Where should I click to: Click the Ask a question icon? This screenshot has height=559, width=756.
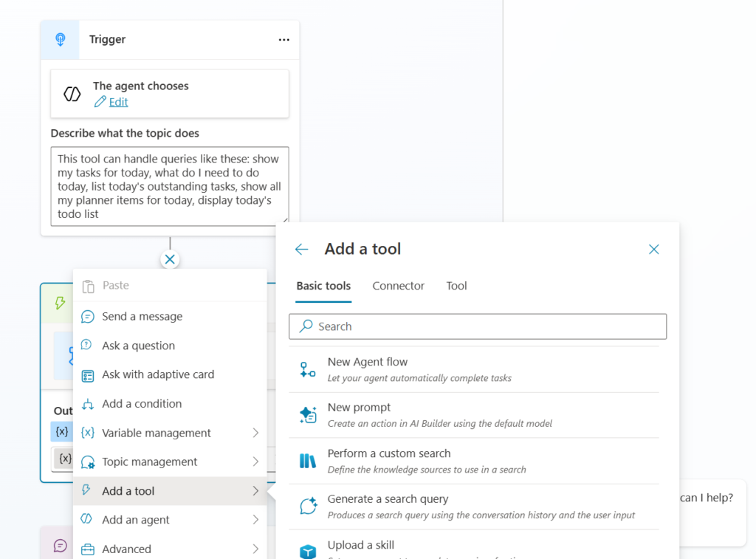87,345
